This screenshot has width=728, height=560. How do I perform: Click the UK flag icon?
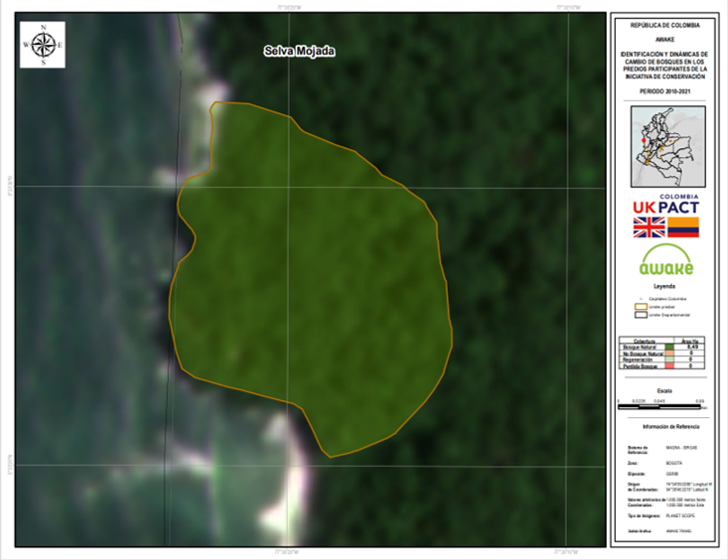point(649,227)
